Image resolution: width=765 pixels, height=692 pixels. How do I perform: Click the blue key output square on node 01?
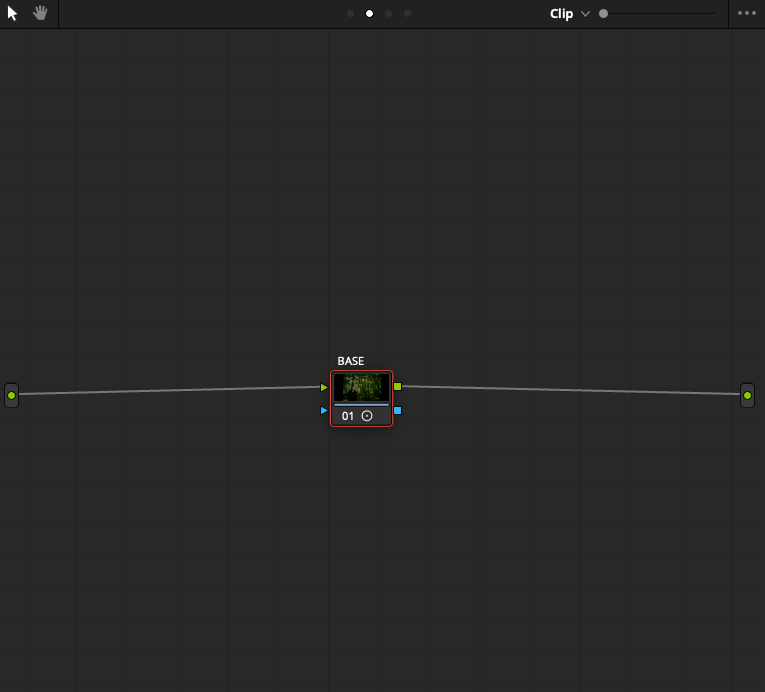[x=398, y=410]
